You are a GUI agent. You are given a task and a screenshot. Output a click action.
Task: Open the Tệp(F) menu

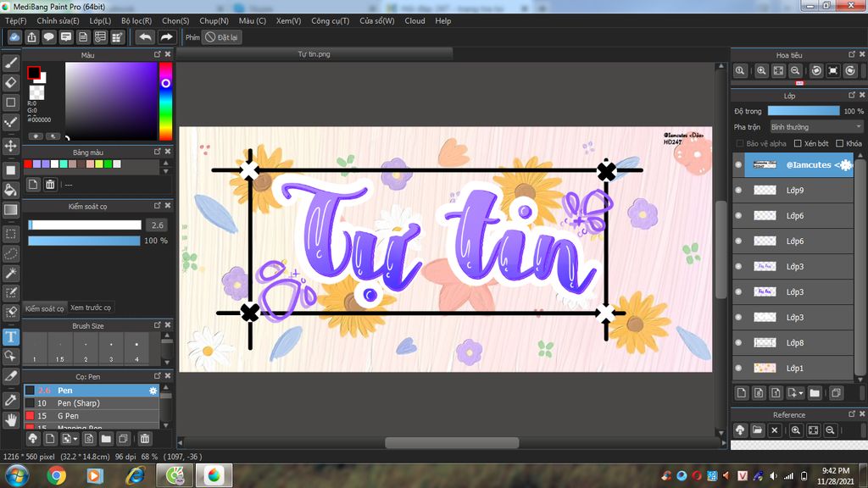tap(16, 20)
